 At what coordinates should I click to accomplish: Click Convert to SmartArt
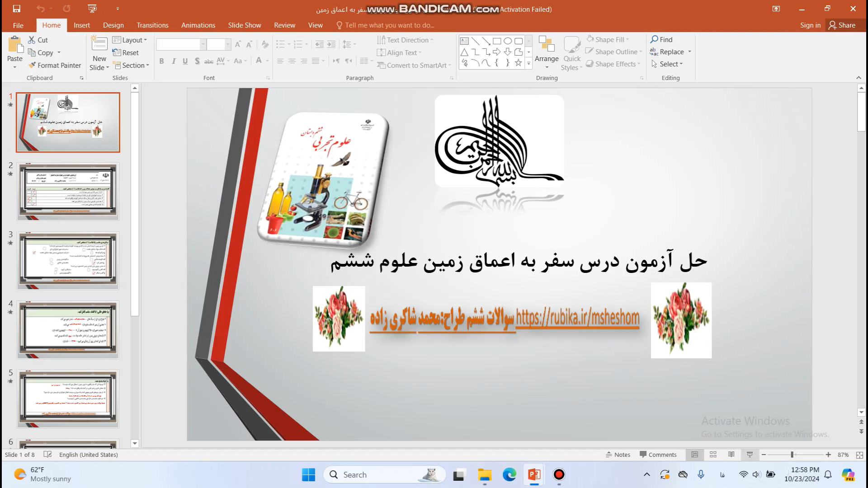(414, 65)
